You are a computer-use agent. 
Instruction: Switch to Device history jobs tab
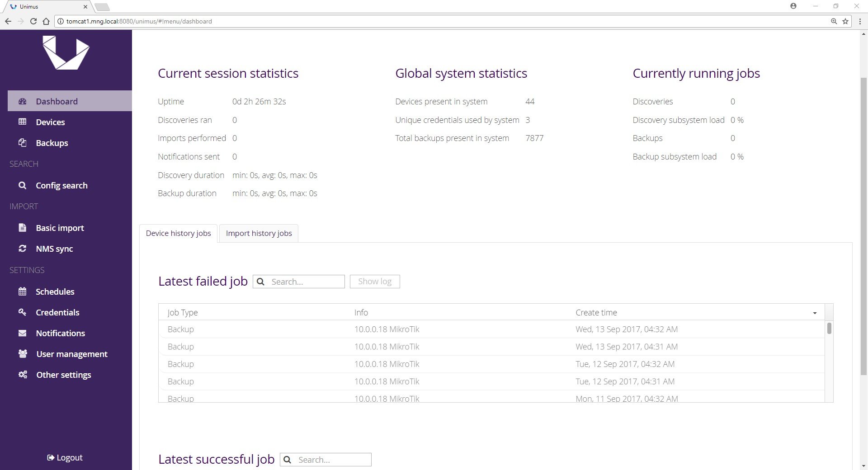coord(179,233)
